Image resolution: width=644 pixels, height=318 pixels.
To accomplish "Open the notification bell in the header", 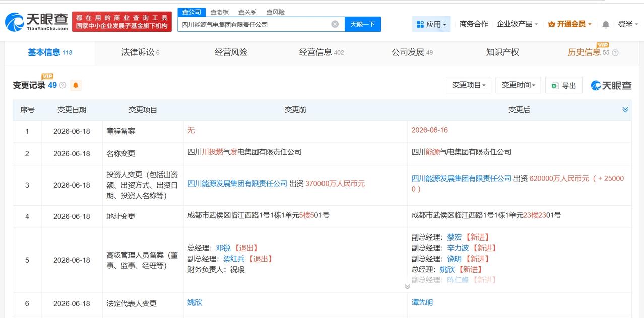I will [x=606, y=24].
